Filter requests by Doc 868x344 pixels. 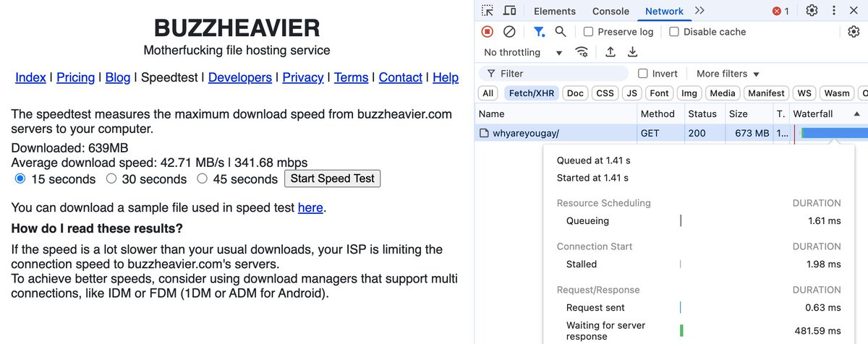(575, 93)
